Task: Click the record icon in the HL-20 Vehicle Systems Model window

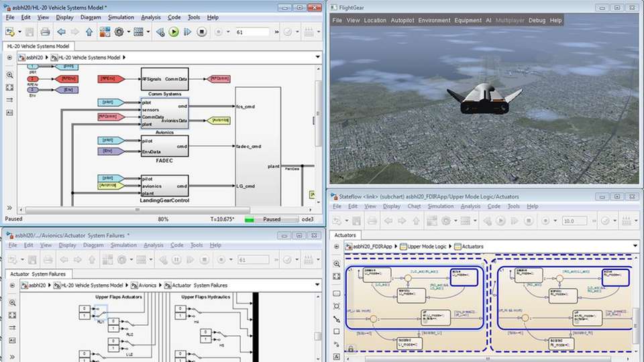Action: [219, 32]
